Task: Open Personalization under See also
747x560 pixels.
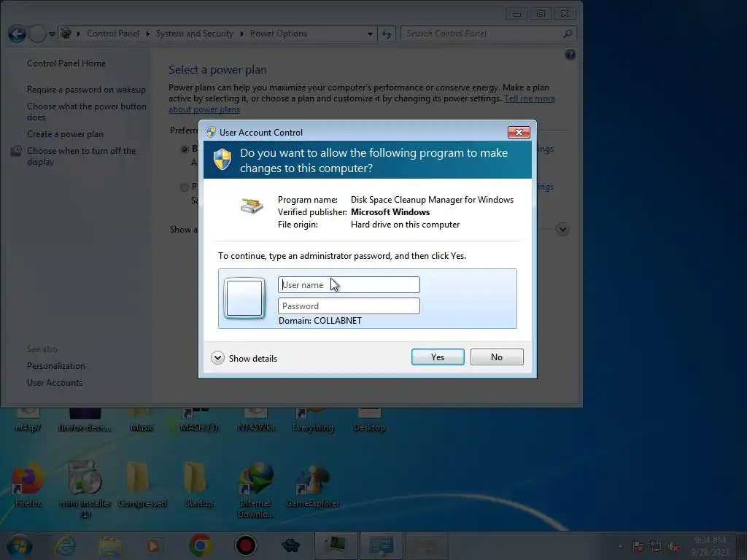Action: click(56, 366)
